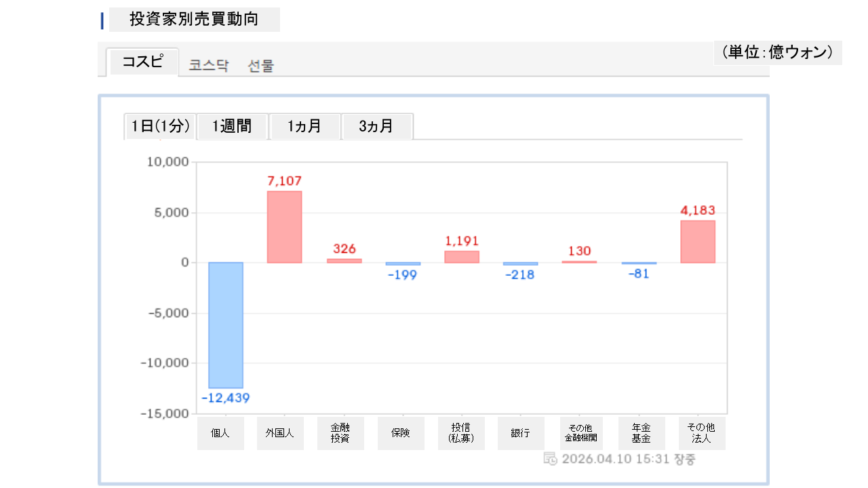The width and height of the screenshot is (868, 488).
Task: Select the 銀行 category label
Action: 521,433
